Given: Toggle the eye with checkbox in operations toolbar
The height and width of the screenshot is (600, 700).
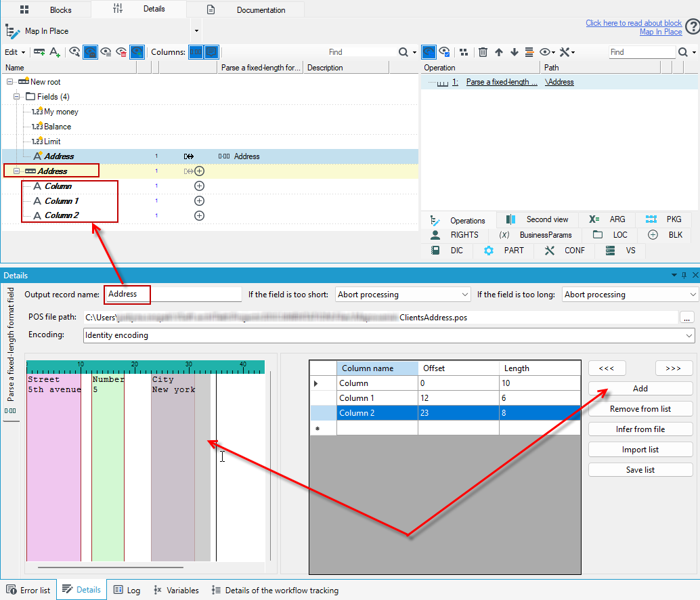Looking at the screenshot, I should [444, 52].
